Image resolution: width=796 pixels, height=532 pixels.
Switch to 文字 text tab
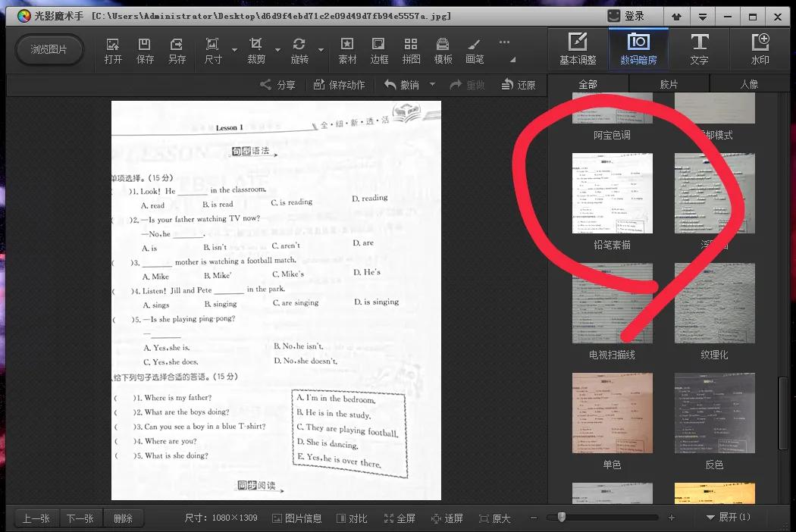click(x=699, y=49)
